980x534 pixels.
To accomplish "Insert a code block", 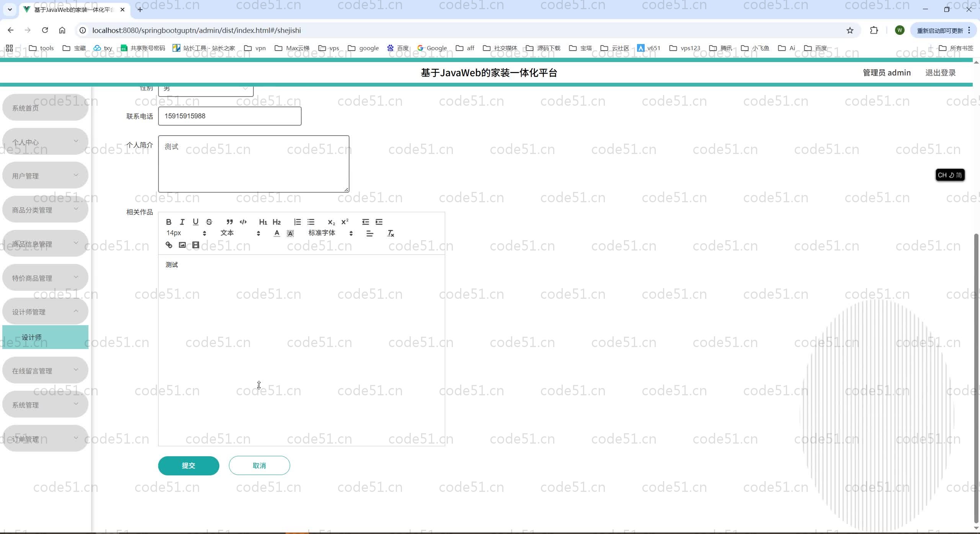I will tap(243, 222).
